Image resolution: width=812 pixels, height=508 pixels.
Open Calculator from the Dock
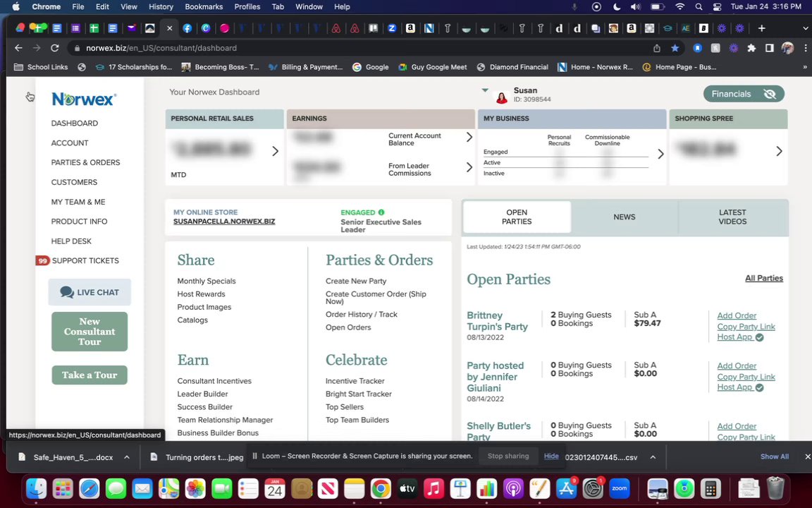pos(710,488)
